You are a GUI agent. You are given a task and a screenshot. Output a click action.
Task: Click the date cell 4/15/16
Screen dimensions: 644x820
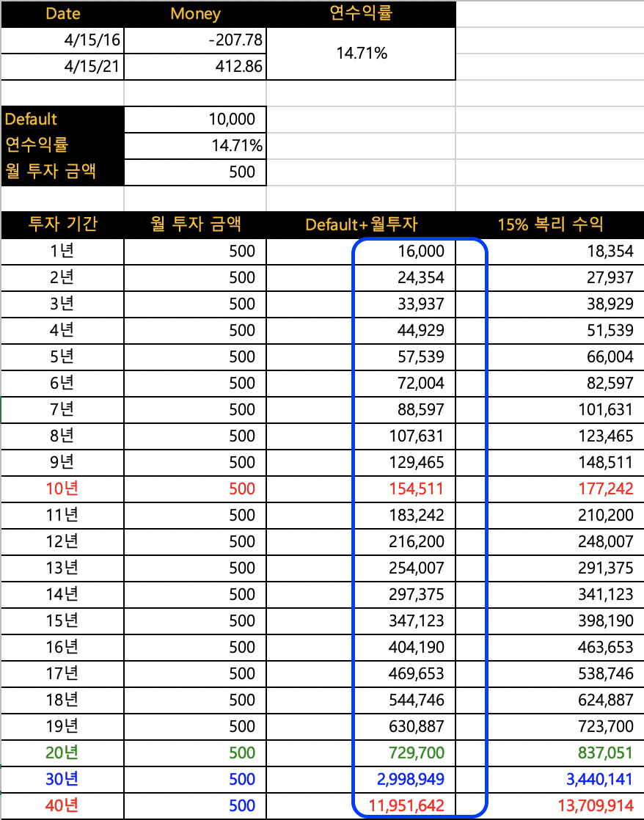coord(63,40)
